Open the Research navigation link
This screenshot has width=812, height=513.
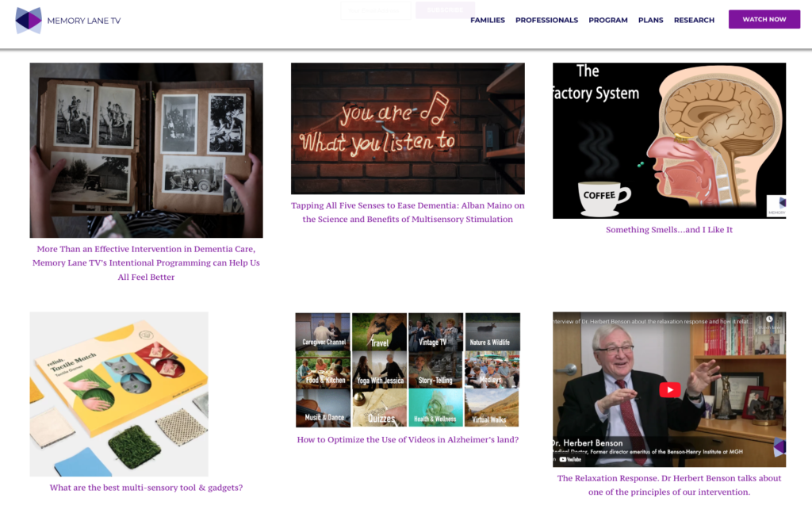point(694,20)
